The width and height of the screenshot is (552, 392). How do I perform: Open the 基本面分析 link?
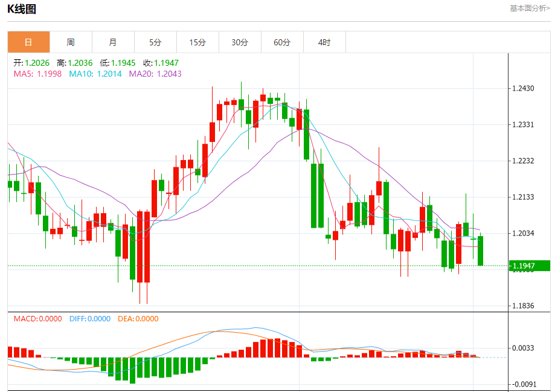[x=530, y=8]
